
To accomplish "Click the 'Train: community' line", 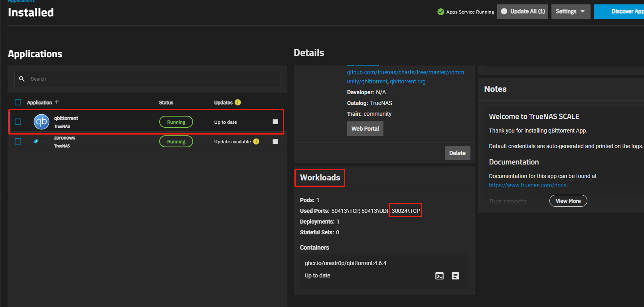I will pos(369,114).
